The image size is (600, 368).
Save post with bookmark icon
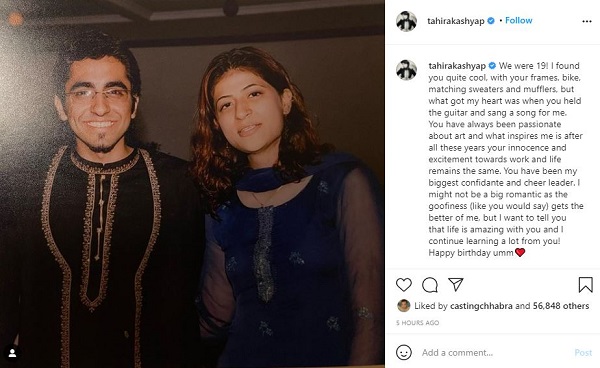pos(585,285)
